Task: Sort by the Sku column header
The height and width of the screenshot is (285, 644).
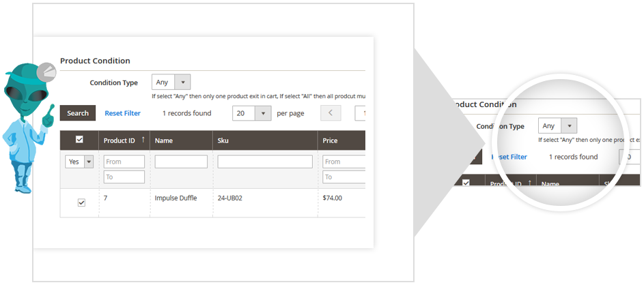Action: [x=223, y=140]
